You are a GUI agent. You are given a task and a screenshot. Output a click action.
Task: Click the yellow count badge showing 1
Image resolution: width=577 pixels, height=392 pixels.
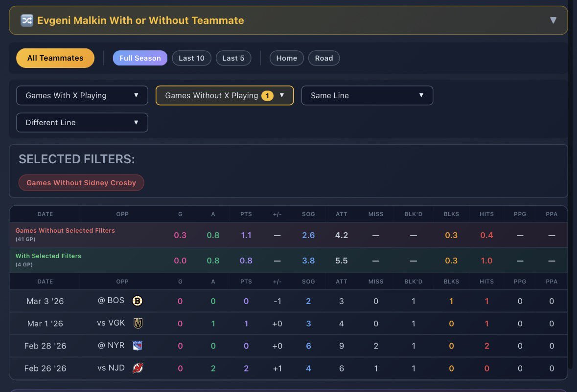pyautogui.click(x=268, y=96)
